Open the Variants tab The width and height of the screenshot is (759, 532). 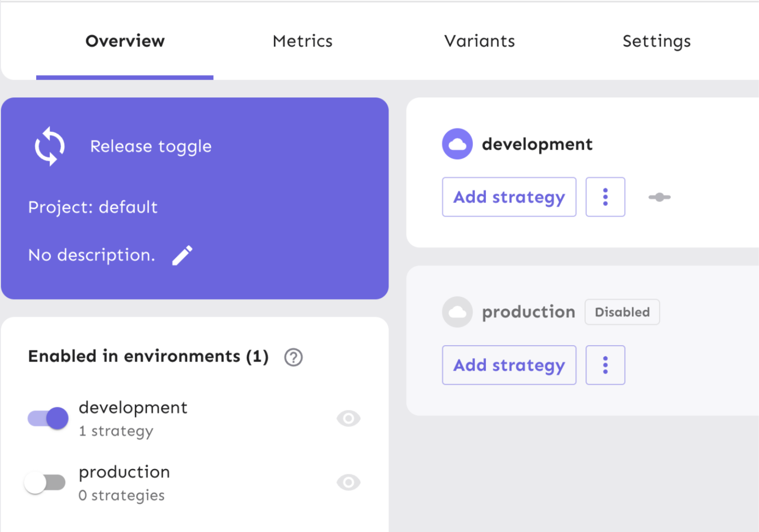(x=479, y=41)
